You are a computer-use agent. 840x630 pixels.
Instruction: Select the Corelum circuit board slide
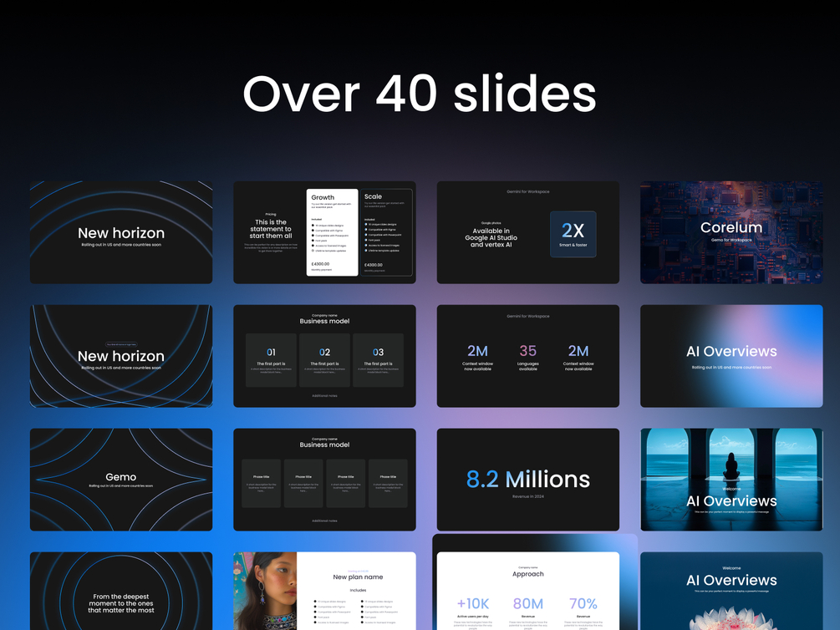point(732,232)
